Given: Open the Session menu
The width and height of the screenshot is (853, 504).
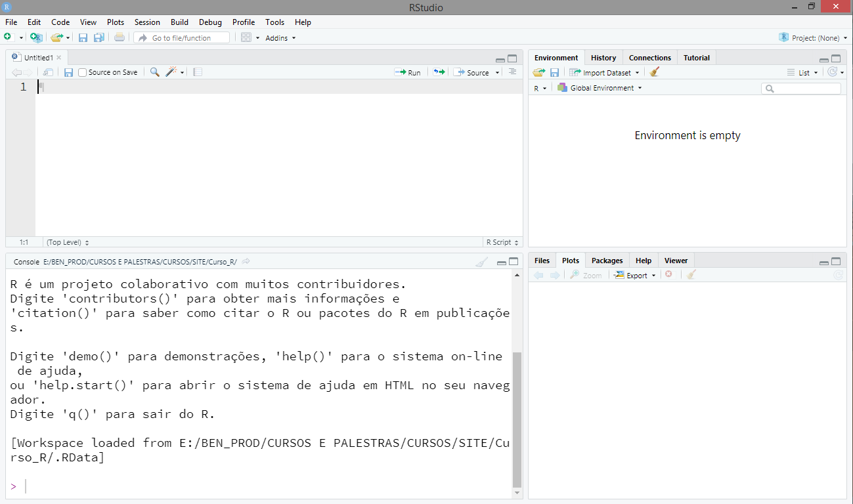Looking at the screenshot, I should coord(147,22).
